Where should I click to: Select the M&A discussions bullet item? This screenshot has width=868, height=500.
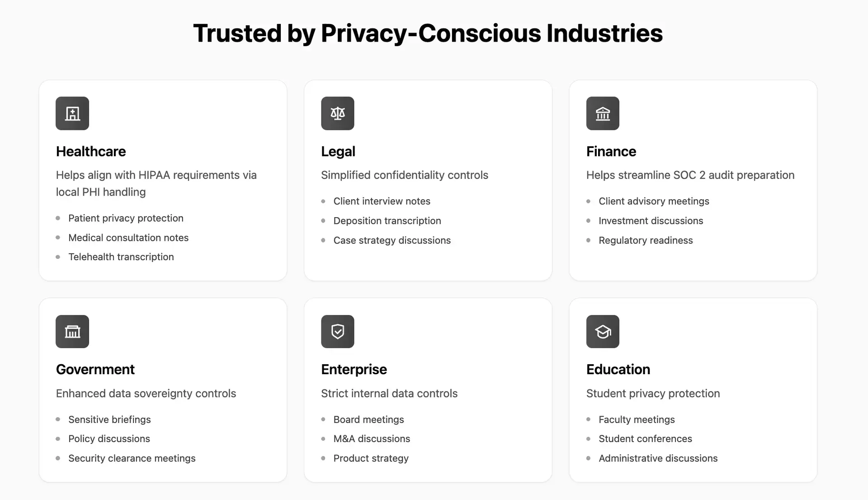(x=372, y=439)
